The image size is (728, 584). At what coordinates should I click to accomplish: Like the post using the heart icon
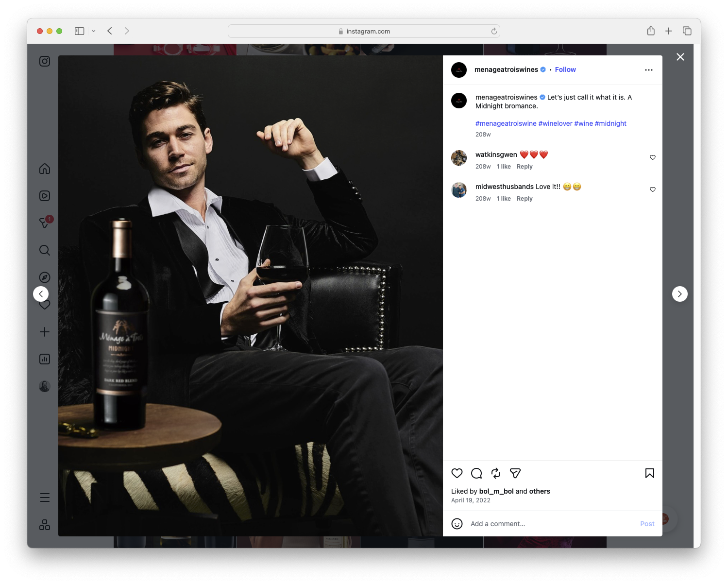(457, 473)
